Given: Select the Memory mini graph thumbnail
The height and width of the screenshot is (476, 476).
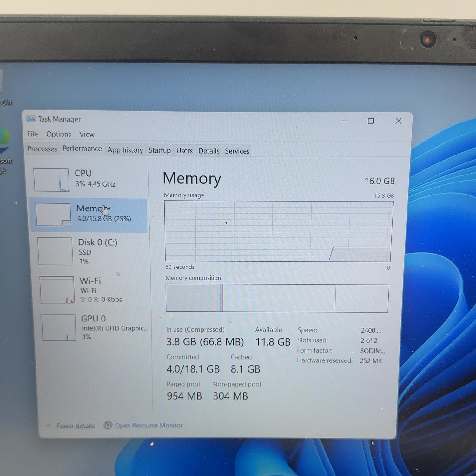Looking at the screenshot, I should click(x=53, y=215).
